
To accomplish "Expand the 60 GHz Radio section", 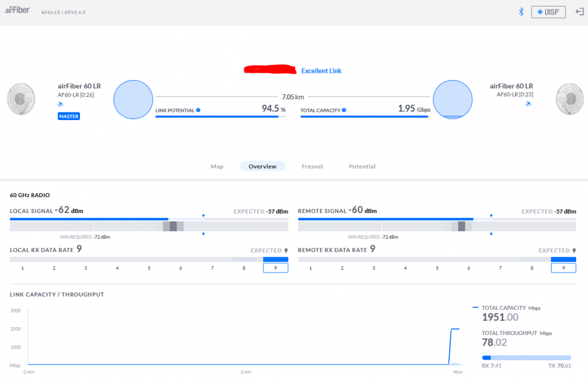I will tap(29, 195).
